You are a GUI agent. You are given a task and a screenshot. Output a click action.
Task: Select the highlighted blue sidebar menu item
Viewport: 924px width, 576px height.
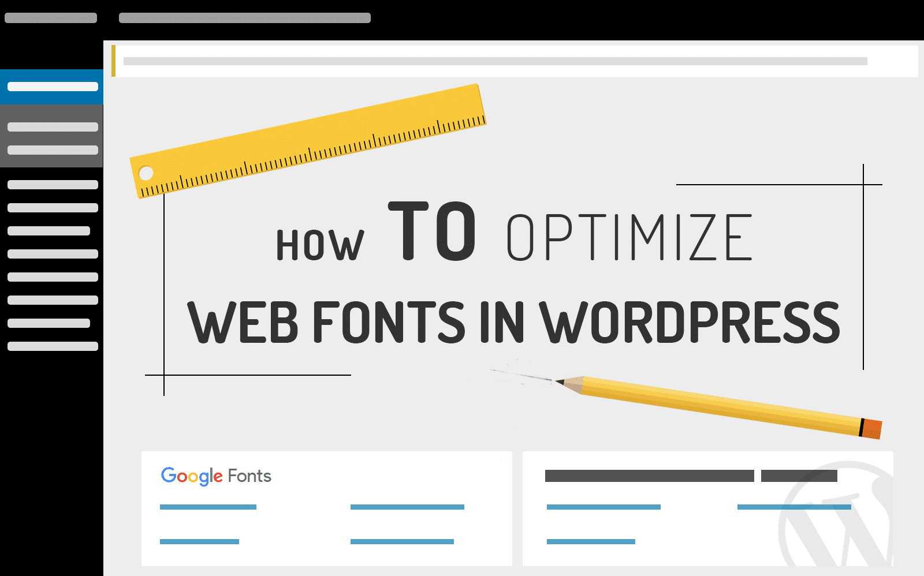point(51,87)
